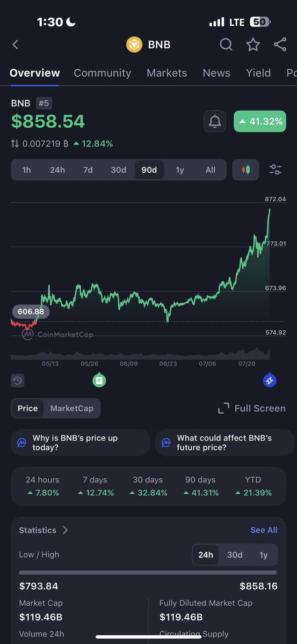Image resolution: width=297 pixels, height=644 pixels.
Task: Set a price alert with bell icon
Action: (215, 121)
